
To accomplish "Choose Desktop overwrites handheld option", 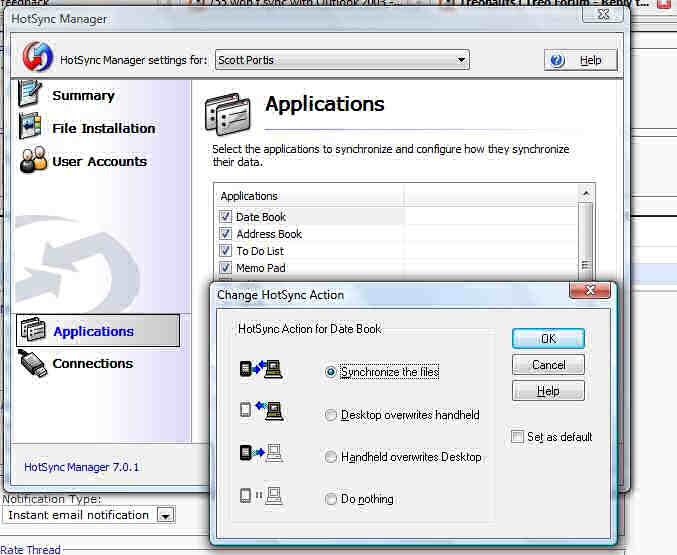I will click(x=330, y=415).
